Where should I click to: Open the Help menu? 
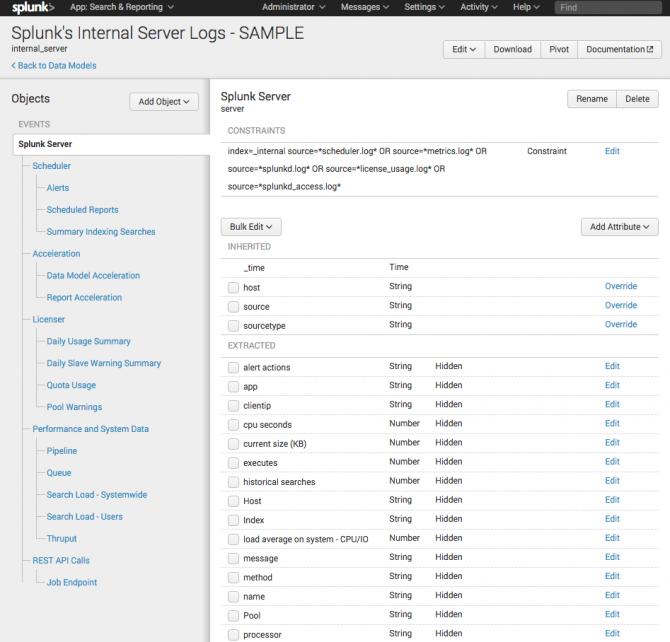[526, 7]
